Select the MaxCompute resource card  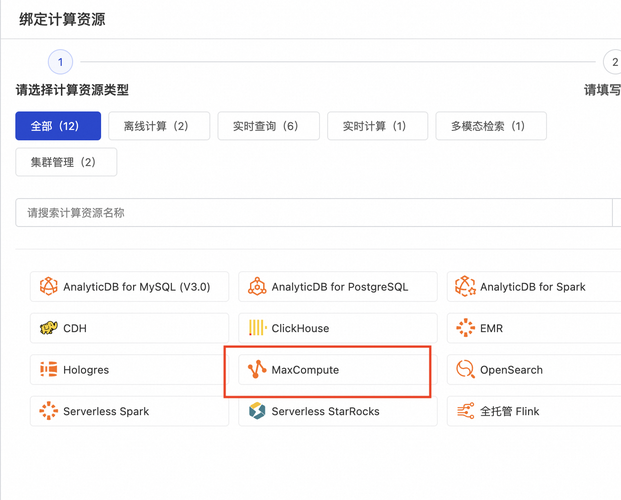(x=338, y=369)
